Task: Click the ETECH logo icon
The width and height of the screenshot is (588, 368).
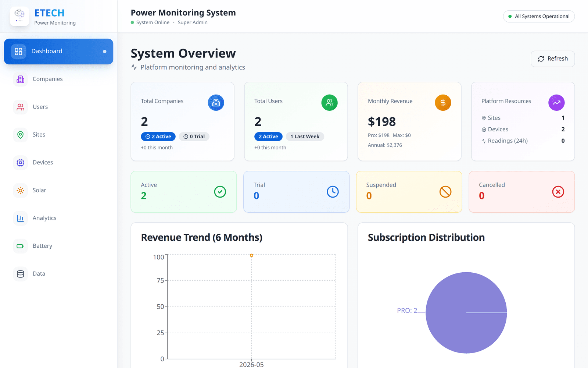Action: [19, 16]
